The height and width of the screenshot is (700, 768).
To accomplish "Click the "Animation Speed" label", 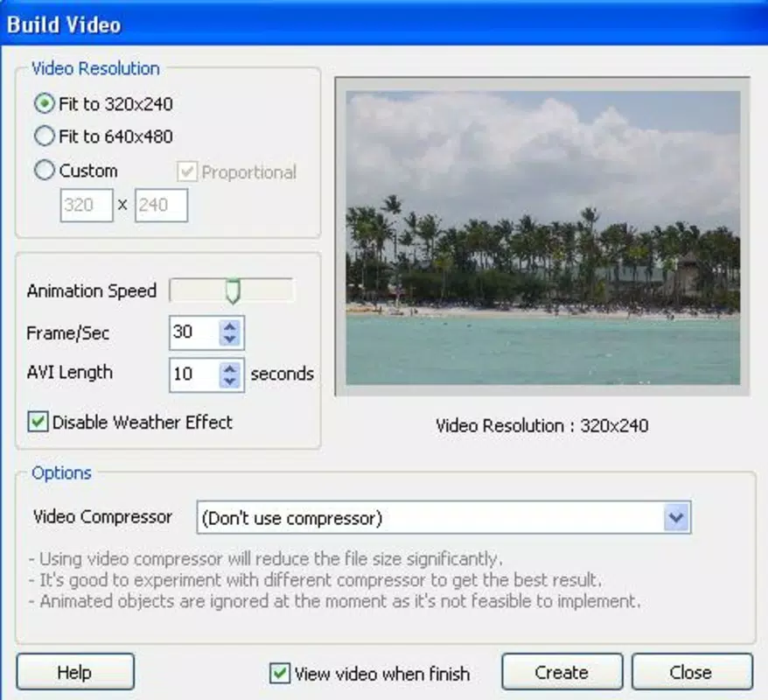I will click(x=92, y=291).
